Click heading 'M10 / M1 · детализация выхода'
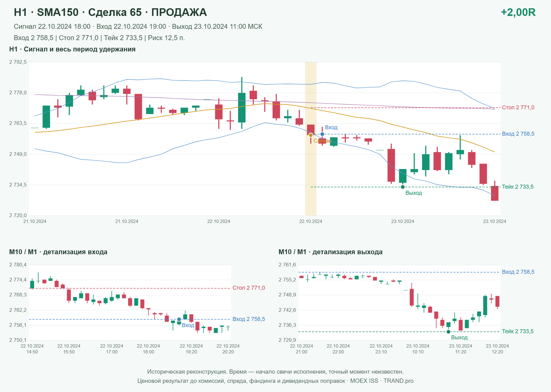This screenshot has height=392, width=551. click(331, 252)
